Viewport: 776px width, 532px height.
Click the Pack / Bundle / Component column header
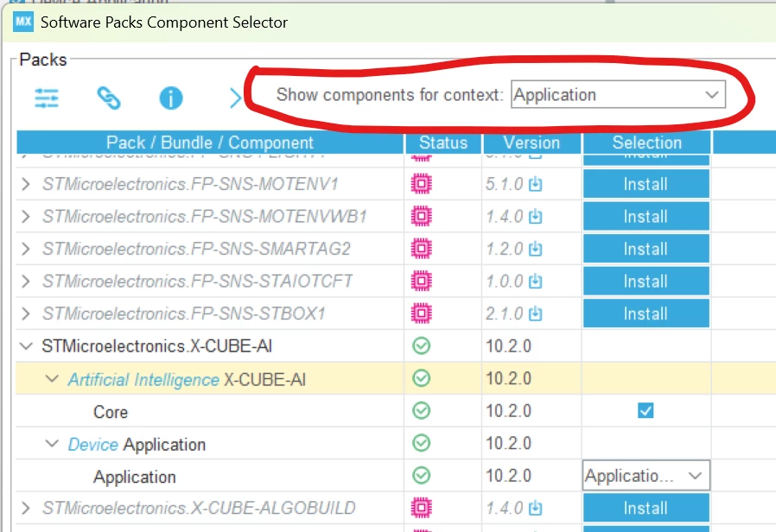(210, 142)
